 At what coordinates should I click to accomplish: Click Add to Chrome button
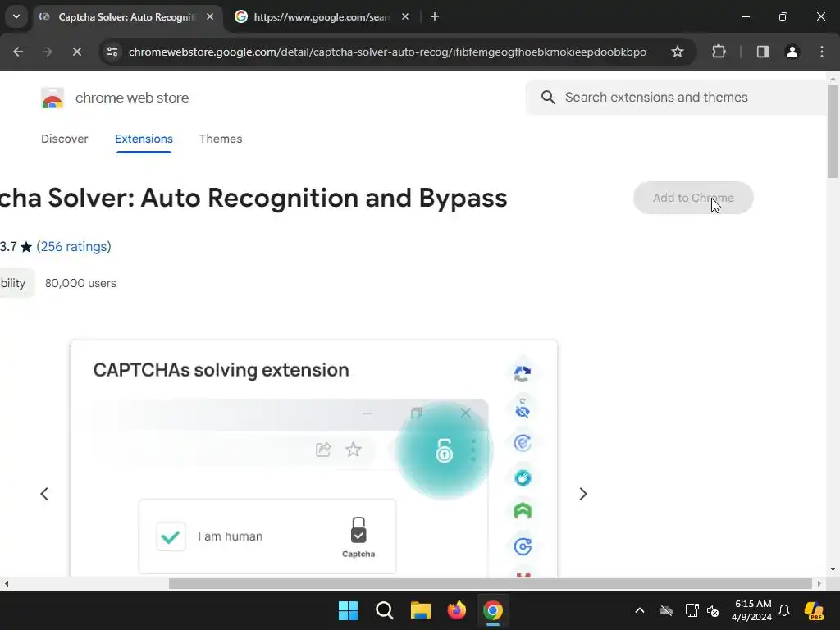pyautogui.click(x=693, y=198)
